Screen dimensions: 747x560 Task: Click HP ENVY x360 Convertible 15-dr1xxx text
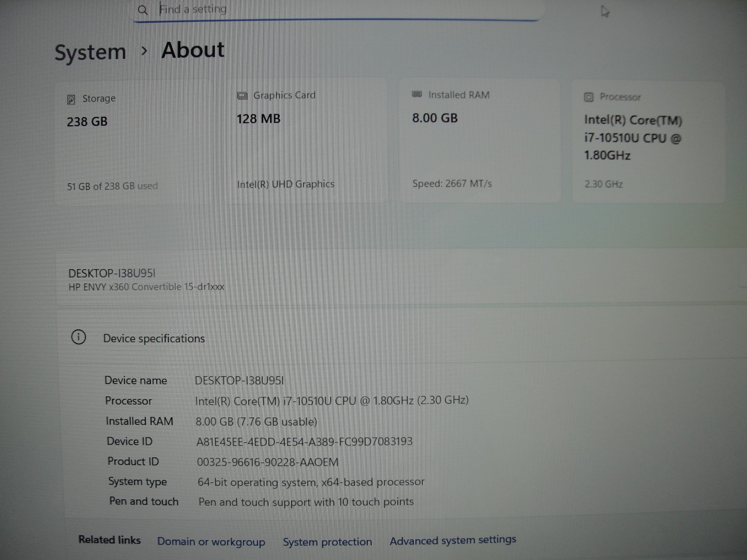[146, 287]
